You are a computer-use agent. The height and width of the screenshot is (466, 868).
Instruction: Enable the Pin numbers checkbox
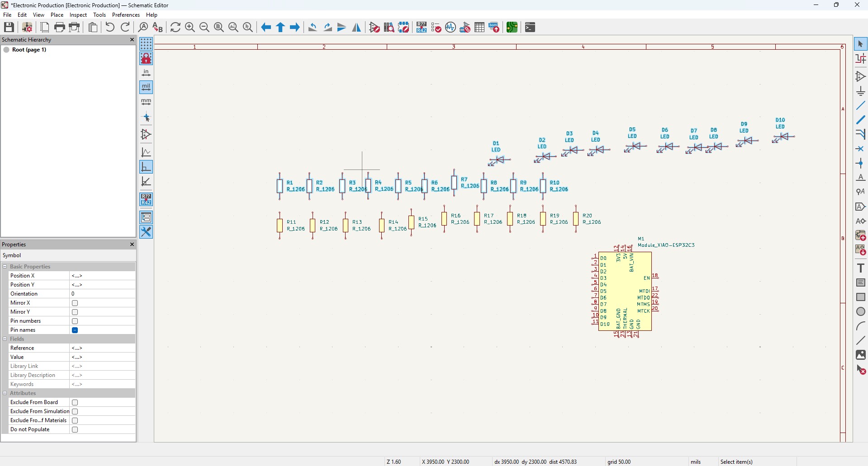[75, 321]
